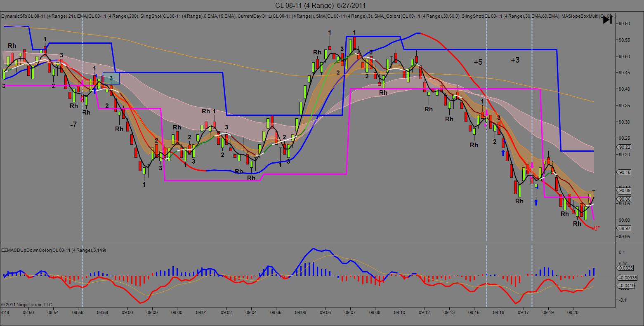This screenshot has width=644, height=326.
Task: Click the 08:50 time axis label
Action: pos(28,313)
